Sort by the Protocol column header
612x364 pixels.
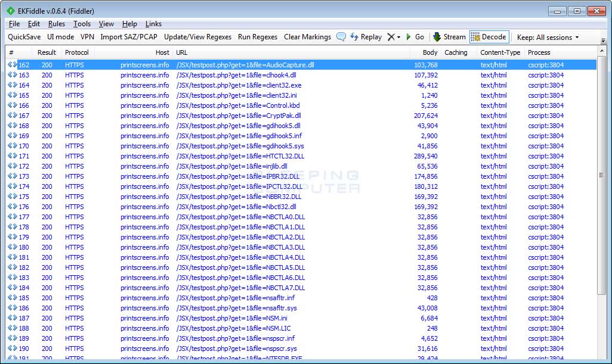pyautogui.click(x=78, y=52)
